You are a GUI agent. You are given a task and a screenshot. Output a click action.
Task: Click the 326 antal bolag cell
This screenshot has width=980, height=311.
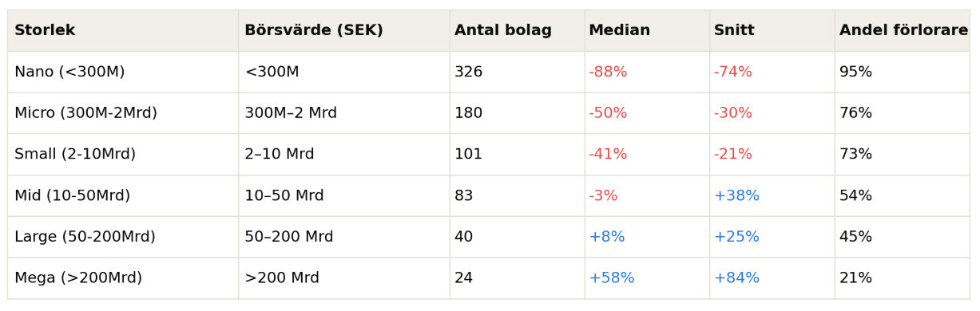click(x=468, y=72)
